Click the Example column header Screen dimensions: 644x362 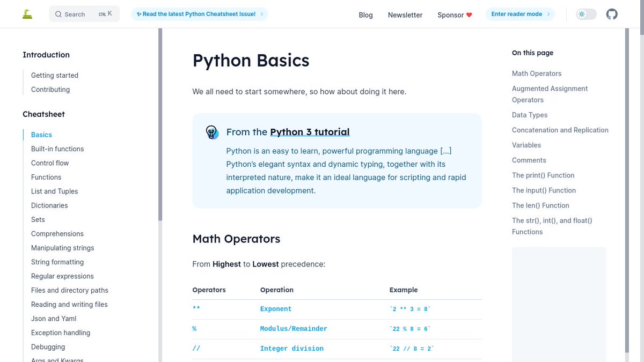pyautogui.click(x=404, y=290)
